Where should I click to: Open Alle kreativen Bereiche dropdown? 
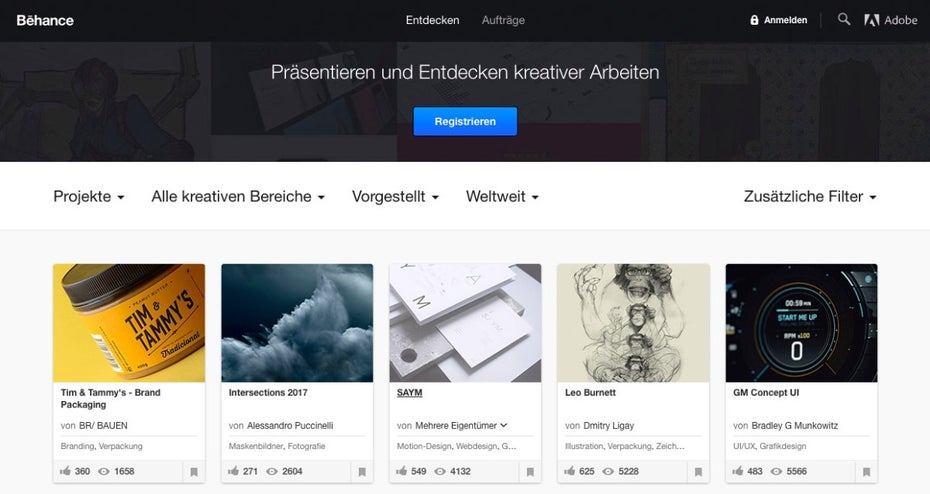coord(238,196)
